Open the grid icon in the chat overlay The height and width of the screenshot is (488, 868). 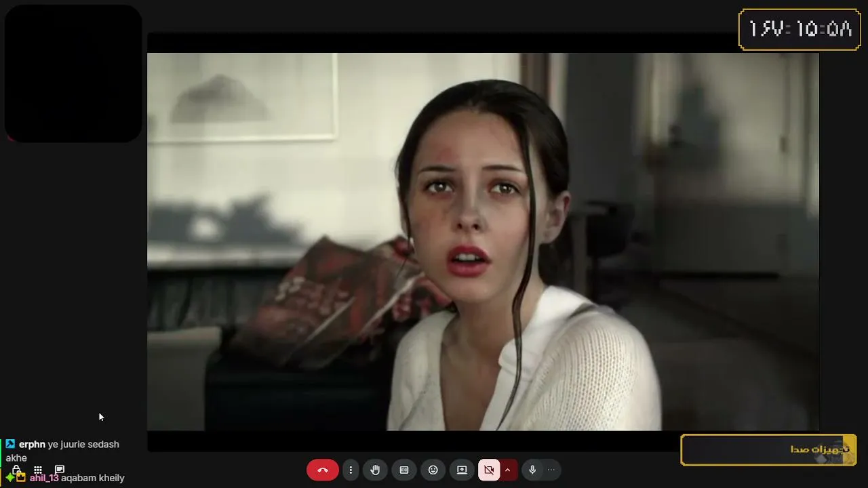tap(38, 470)
